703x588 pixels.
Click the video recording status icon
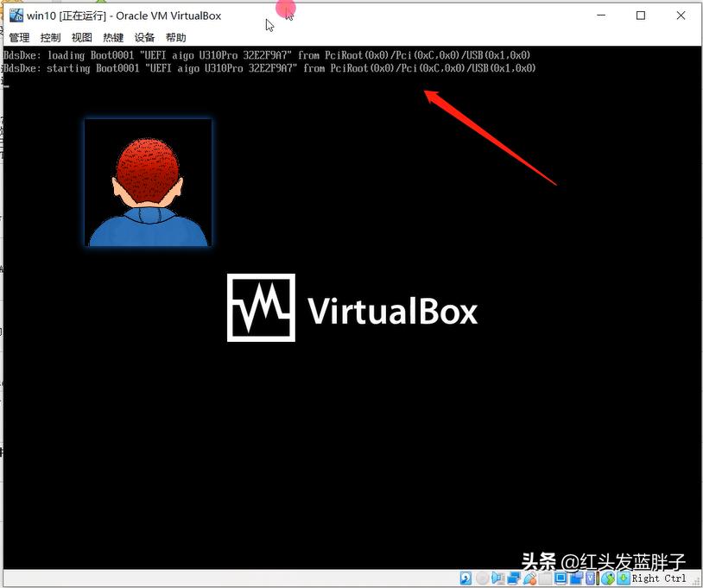(x=574, y=579)
